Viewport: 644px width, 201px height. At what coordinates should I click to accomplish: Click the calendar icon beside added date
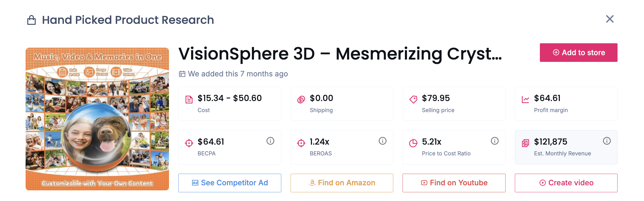click(x=182, y=74)
